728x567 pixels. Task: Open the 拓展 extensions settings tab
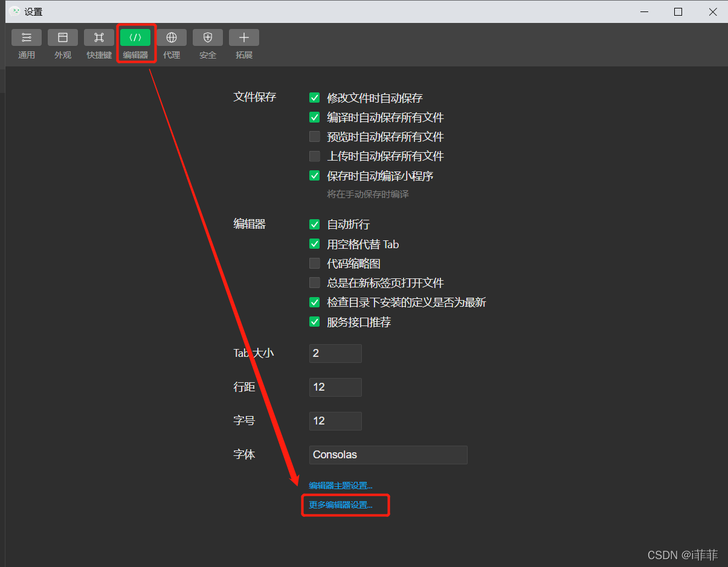tap(244, 44)
